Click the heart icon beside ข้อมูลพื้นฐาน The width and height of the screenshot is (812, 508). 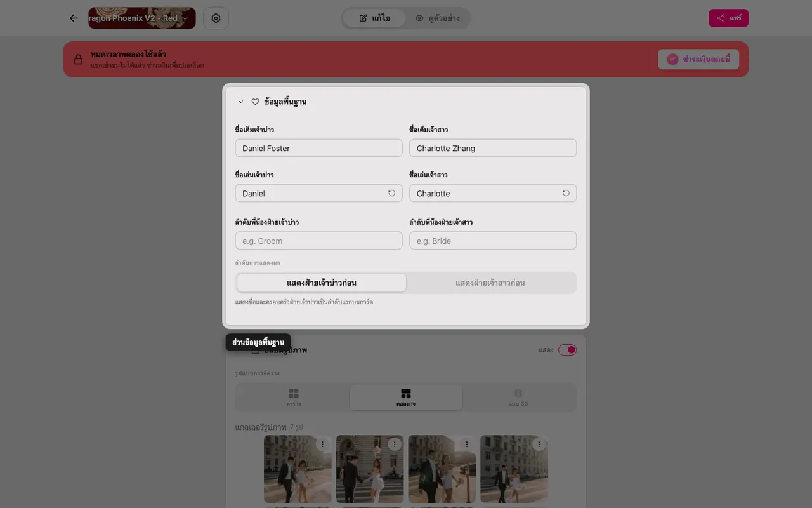point(255,102)
